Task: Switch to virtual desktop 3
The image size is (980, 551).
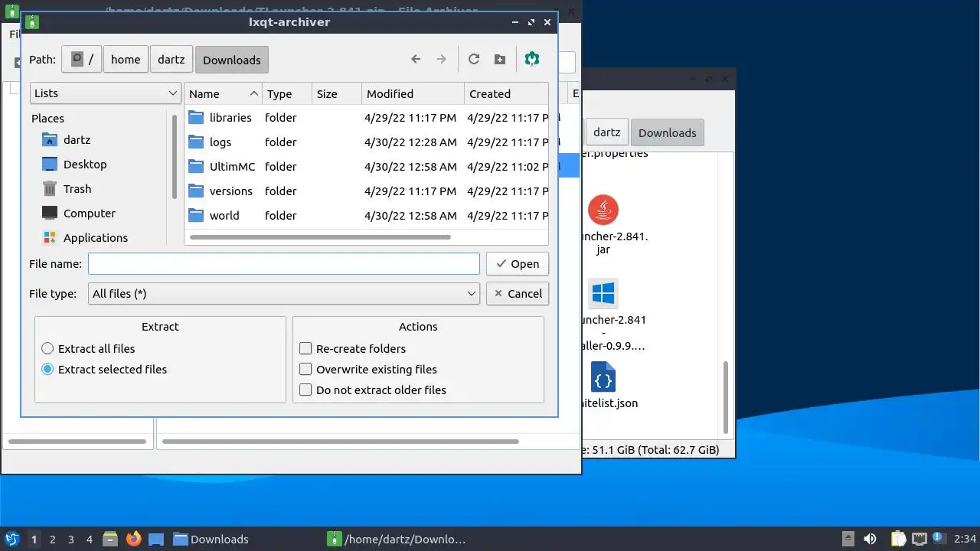Action: [70, 540]
